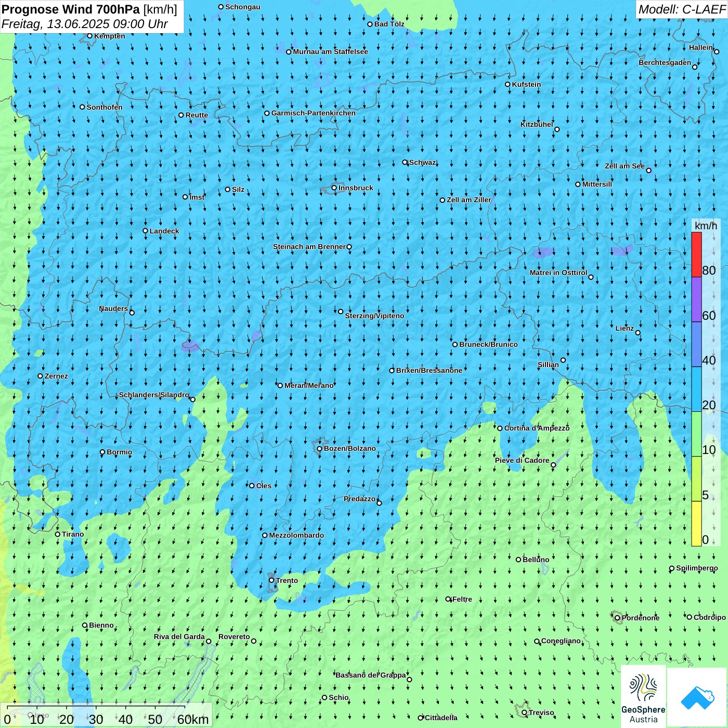Viewport: 728px width, 728px height.
Task: Select the red 80+ km/h legend swatch
Action: tap(696, 255)
